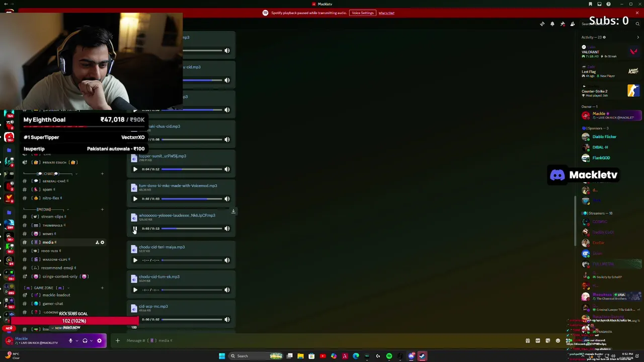Seek in topper-sumit audio progress bar

click(192, 169)
